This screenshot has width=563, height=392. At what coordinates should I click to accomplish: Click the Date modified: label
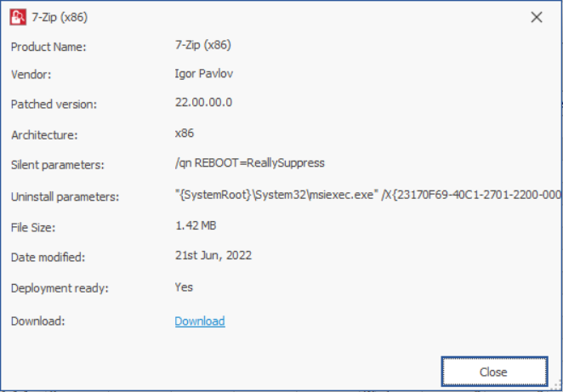pos(48,258)
